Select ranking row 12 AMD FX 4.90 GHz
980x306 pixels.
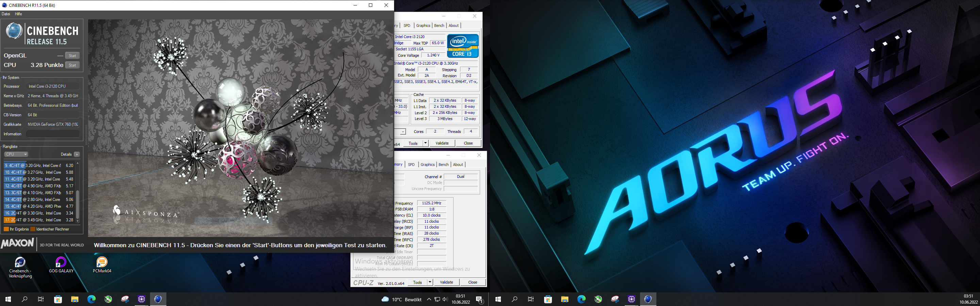tap(39, 186)
